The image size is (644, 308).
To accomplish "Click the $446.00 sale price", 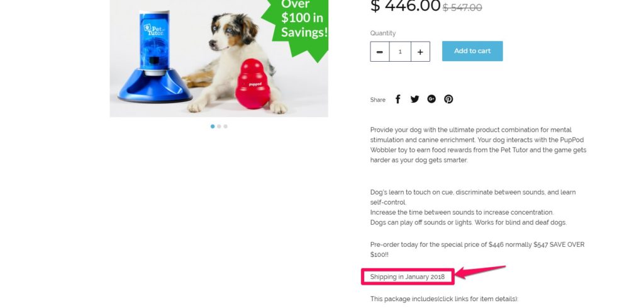I will (405, 6).
